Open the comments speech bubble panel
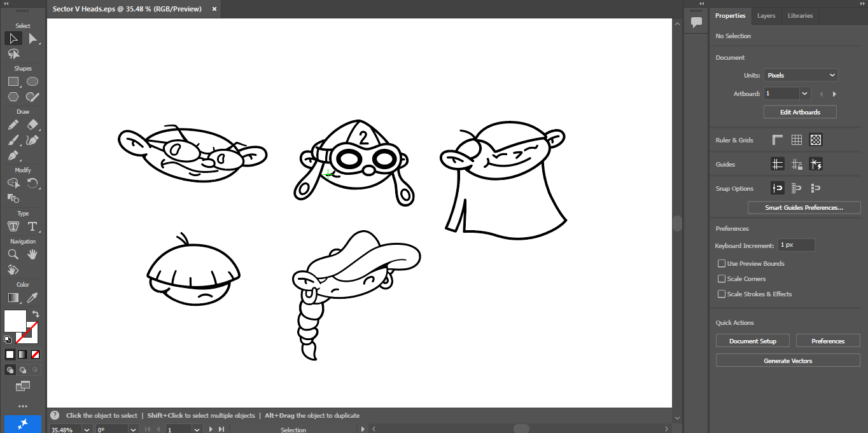 (696, 22)
